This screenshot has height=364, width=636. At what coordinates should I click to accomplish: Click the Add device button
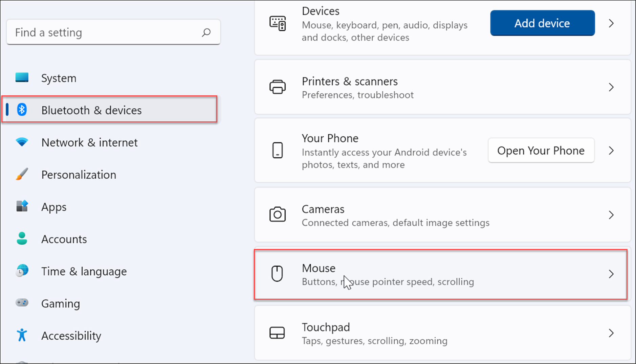click(542, 23)
